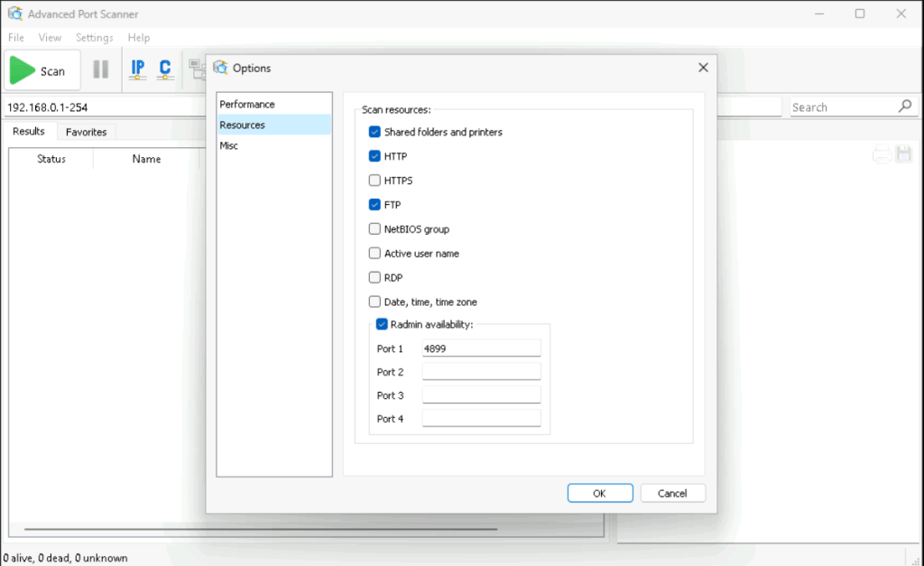Open the Settings menu
This screenshot has height=566, width=924.
coord(94,38)
